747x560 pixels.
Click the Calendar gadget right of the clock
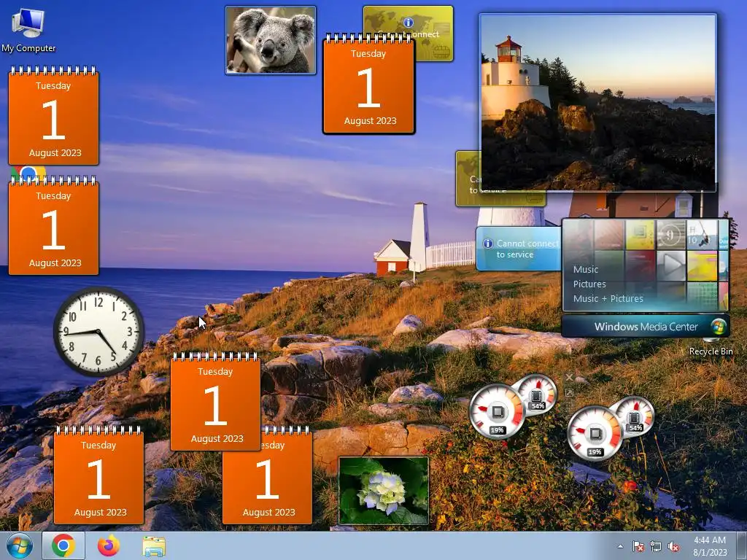pos(215,402)
